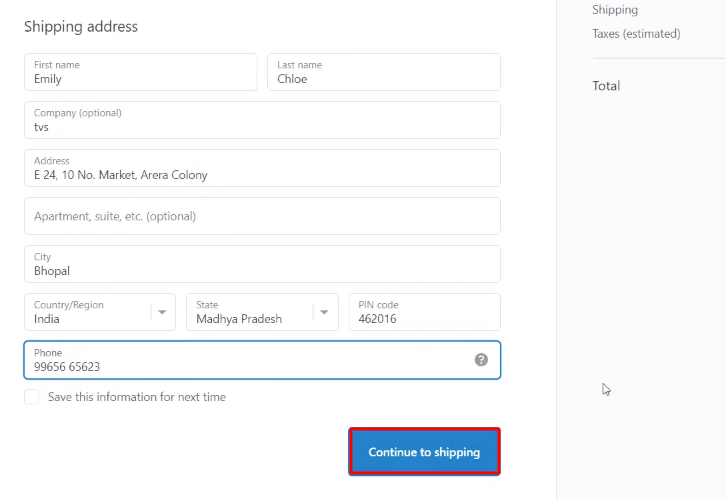Viewport: 726px width, 500px height.
Task: Click the phone field help question-mark icon
Action: pyautogui.click(x=481, y=360)
